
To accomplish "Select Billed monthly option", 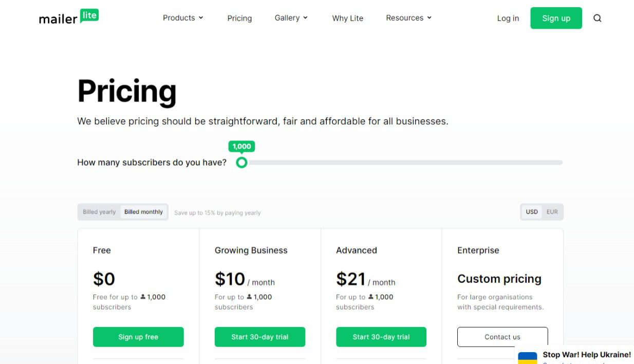I will (144, 212).
